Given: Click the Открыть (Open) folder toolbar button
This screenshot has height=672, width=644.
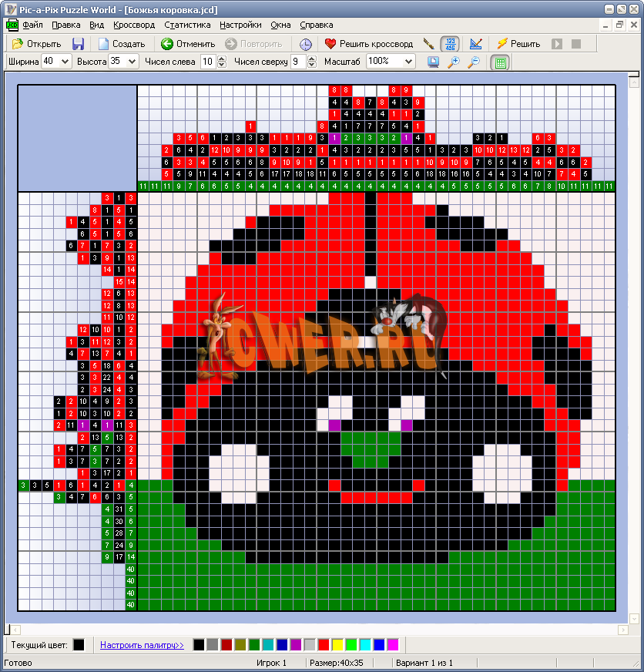Looking at the screenshot, I should (x=36, y=44).
